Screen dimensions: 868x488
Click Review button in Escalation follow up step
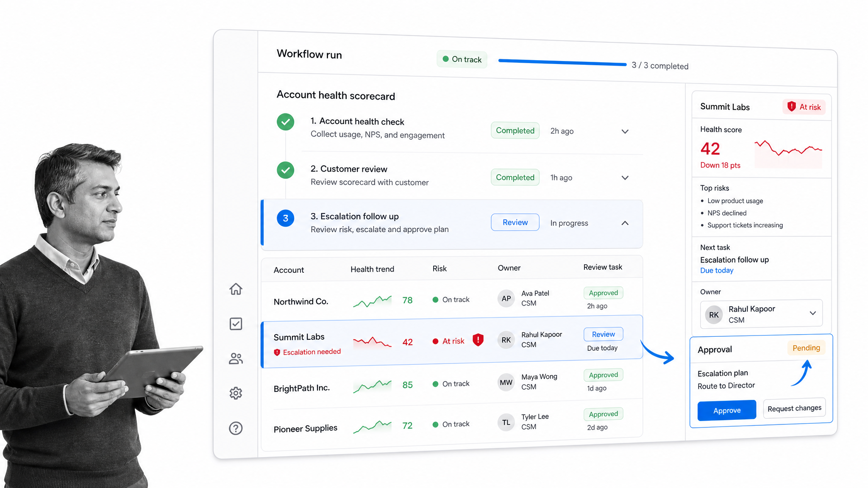(515, 222)
